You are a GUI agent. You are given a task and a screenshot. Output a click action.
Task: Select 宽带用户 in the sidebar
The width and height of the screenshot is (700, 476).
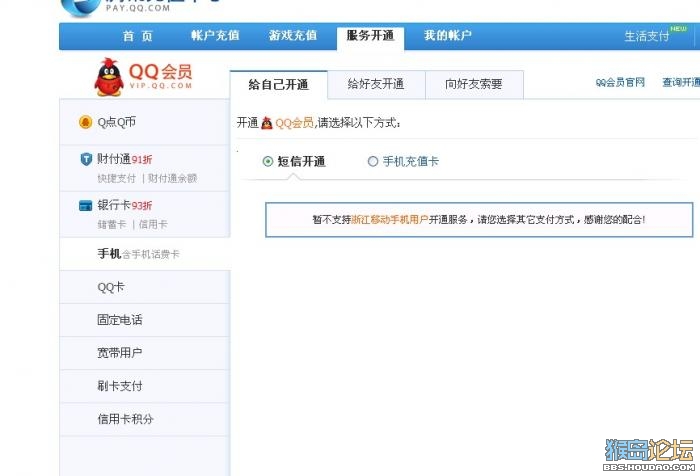(x=145, y=353)
